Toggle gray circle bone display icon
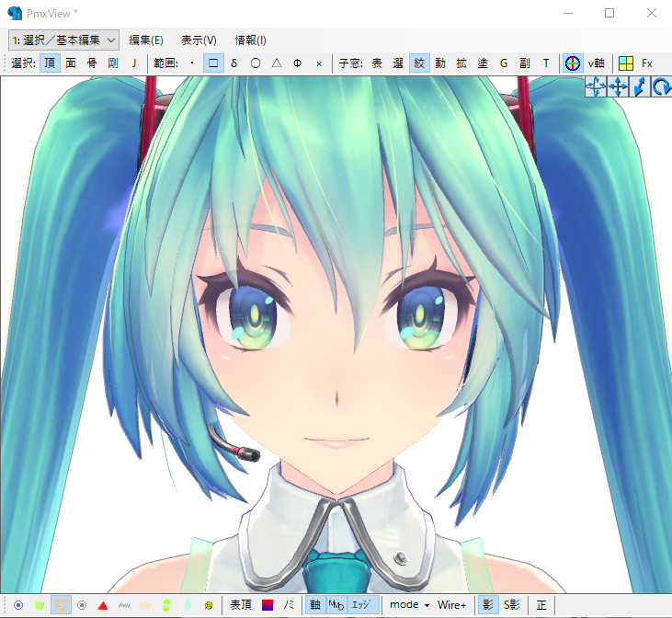Screen dimensions: 672x618 (x=82, y=605)
